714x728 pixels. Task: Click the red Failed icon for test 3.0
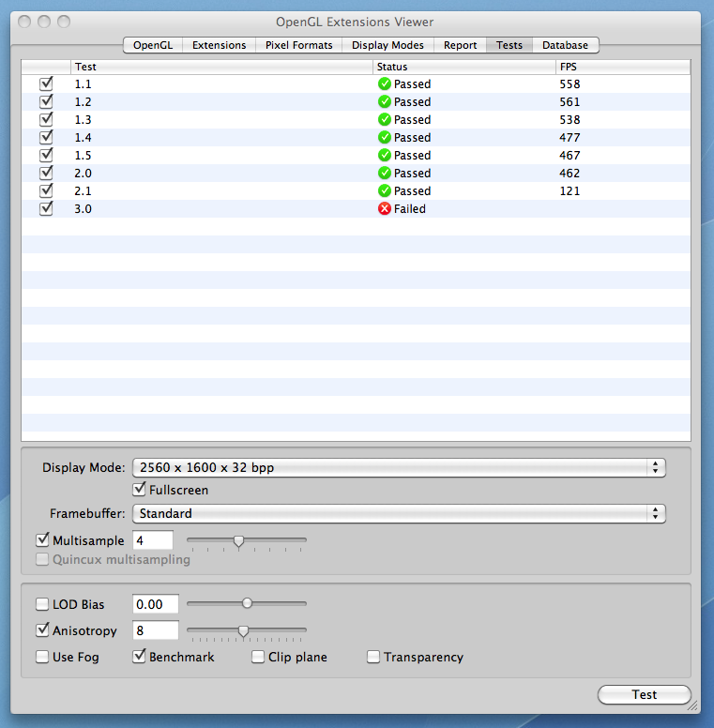[385, 209]
